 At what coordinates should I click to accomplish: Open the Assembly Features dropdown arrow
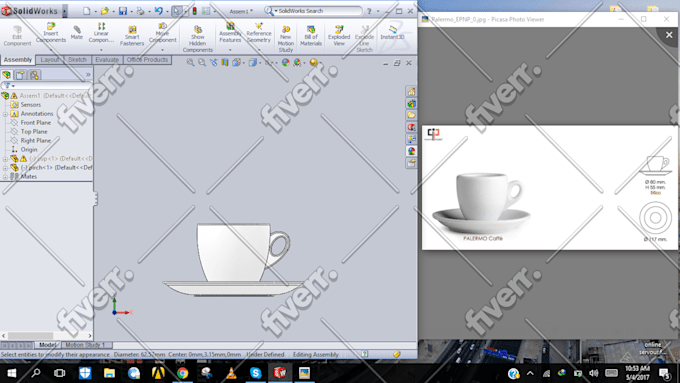(x=230, y=50)
